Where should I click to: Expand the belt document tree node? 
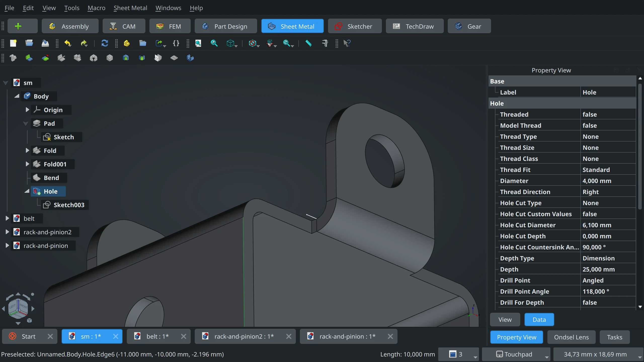pyautogui.click(x=7, y=218)
